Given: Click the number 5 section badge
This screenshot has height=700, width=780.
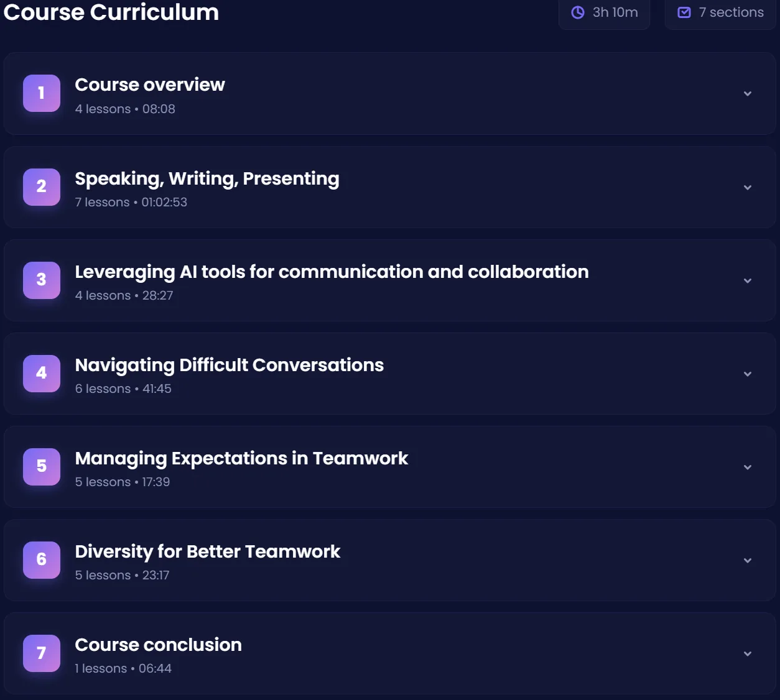Looking at the screenshot, I should click(x=42, y=466).
